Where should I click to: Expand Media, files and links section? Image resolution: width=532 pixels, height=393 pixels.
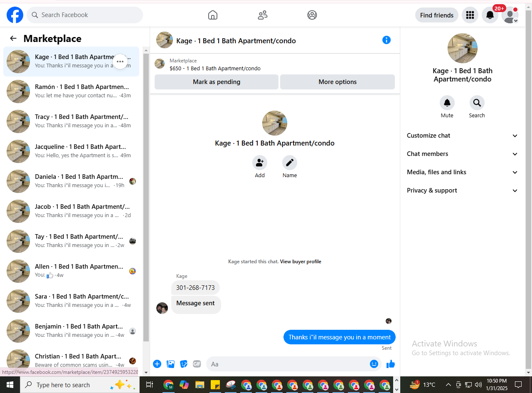coord(462,172)
